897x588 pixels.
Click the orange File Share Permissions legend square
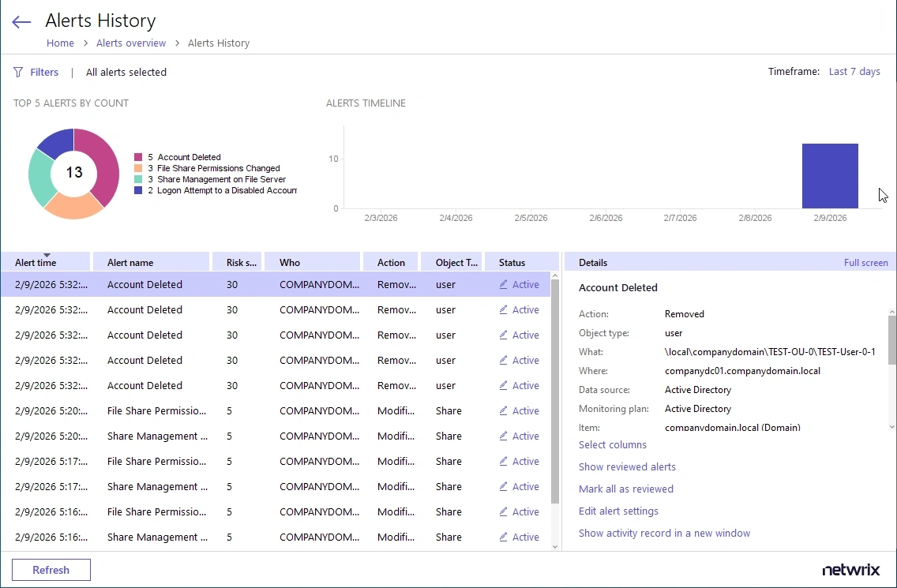[x=138, y=169]
